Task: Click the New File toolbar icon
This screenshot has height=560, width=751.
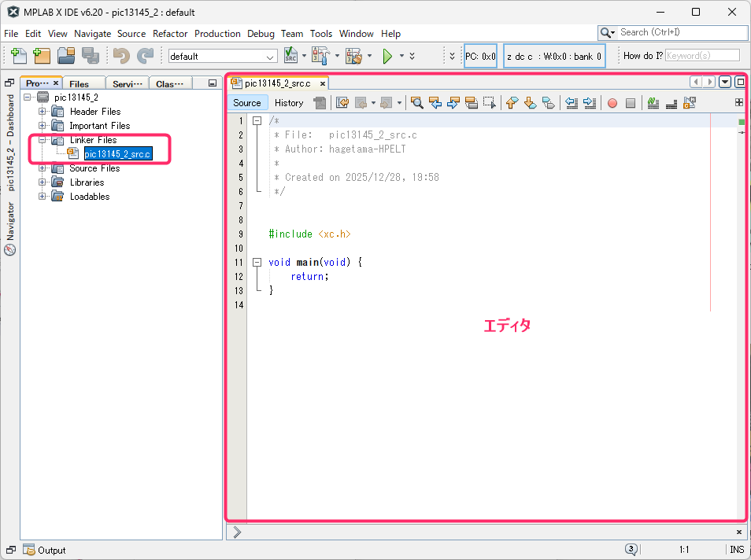Action: pyautogui.click(x=18, y=56)
